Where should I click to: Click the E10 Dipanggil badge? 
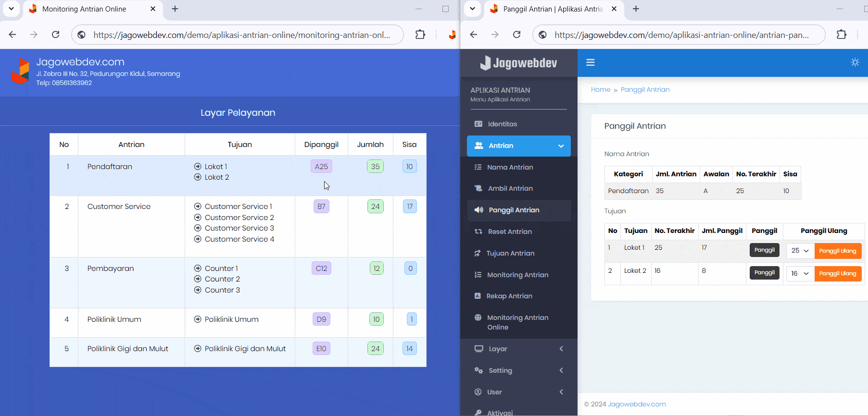coord(321,349)
